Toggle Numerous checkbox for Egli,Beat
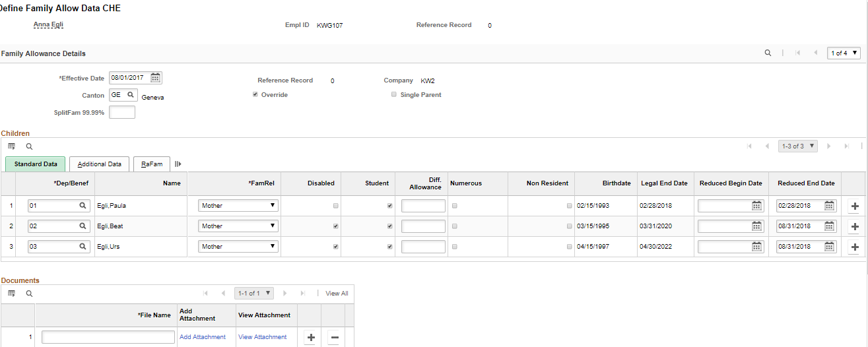The height and width of the screenshot is (347, 868). (454, 226)
